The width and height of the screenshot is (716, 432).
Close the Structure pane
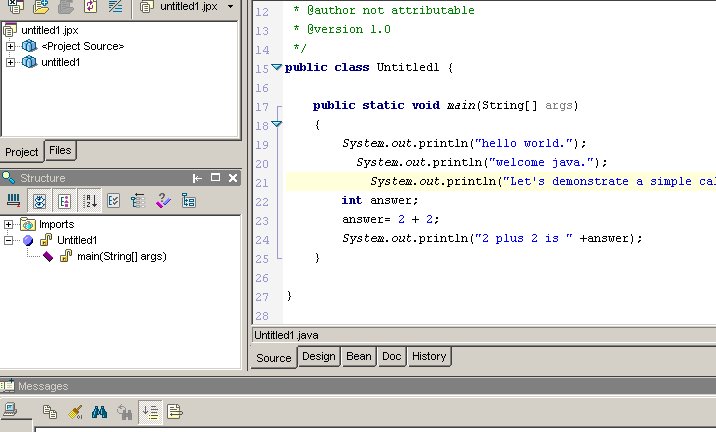pos(233,178)
